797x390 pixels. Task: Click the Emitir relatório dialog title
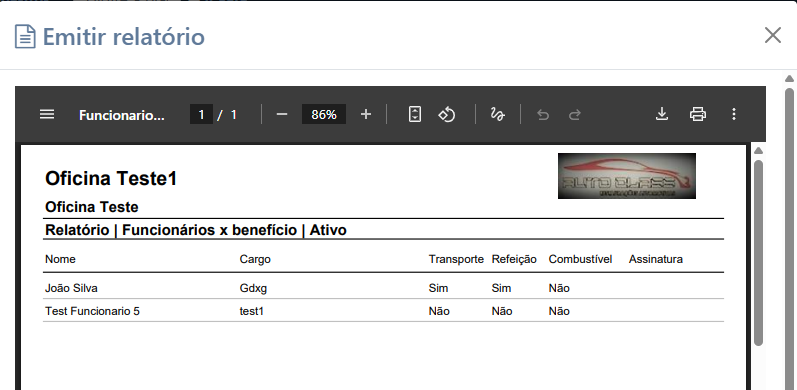[x=124, y=37]
